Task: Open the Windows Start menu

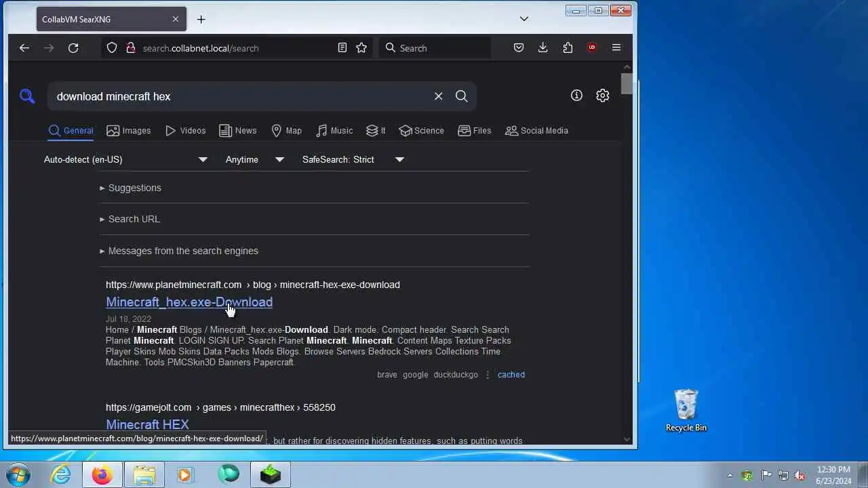Action: 19,474
